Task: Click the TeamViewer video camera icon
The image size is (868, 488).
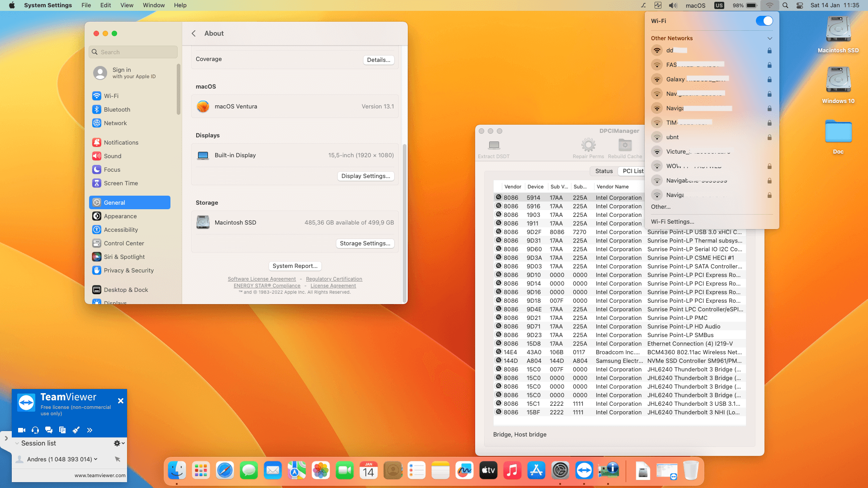Action: point(21,430)
